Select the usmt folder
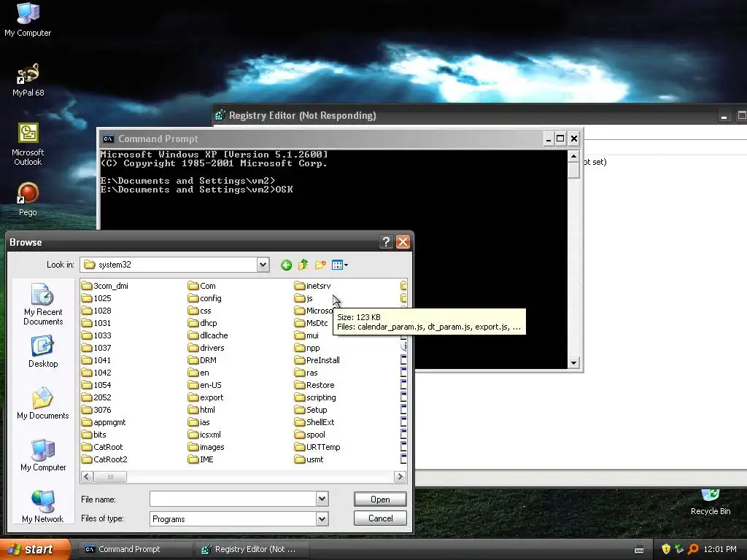747x560 pixels. tap(309, 459)
